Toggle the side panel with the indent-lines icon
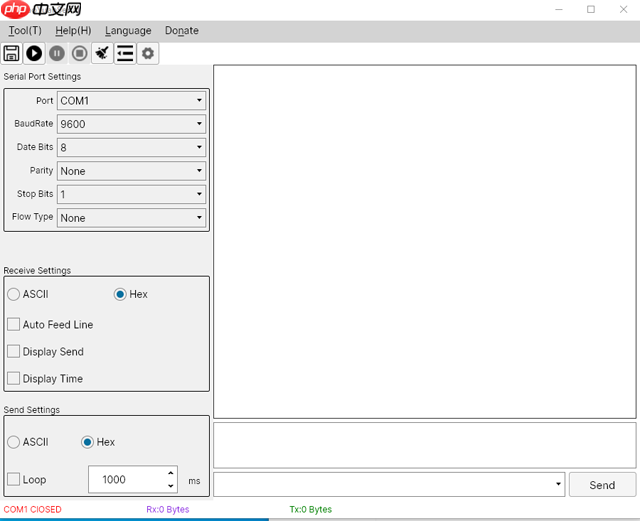The height and width of the screenshot is (521, 640). (125, 53)
